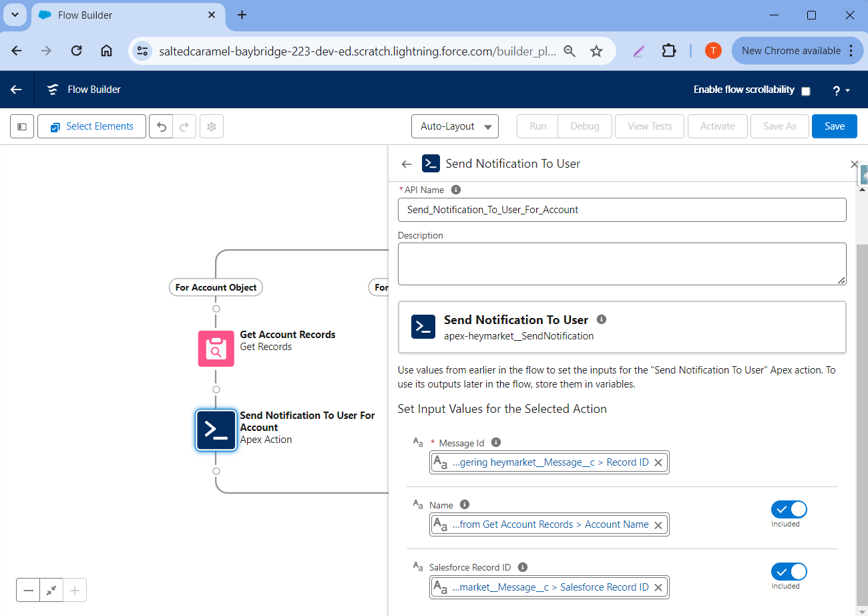Toggle the left toolbox panel icon
868x616 pixels.
click(21, 126)
